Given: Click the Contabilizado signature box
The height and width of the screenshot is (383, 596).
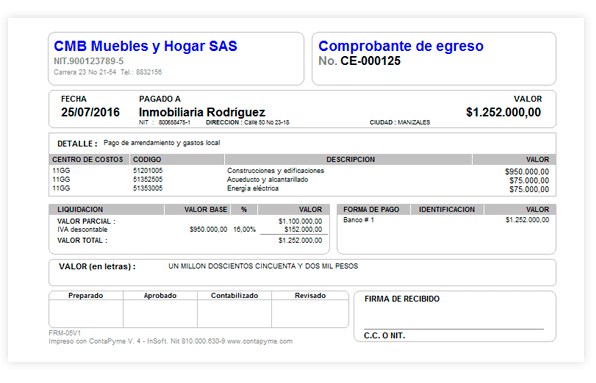Looking at the screenshot, I should click(x=235, y=313).
